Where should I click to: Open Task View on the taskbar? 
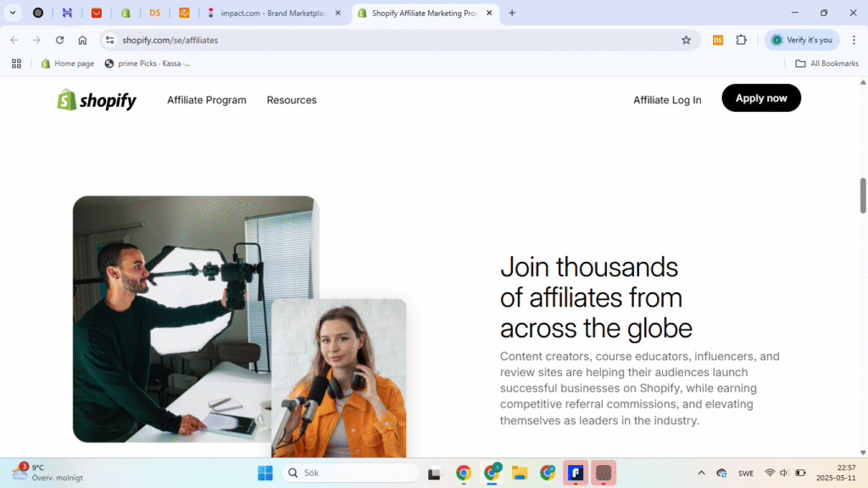coord(434,473)
